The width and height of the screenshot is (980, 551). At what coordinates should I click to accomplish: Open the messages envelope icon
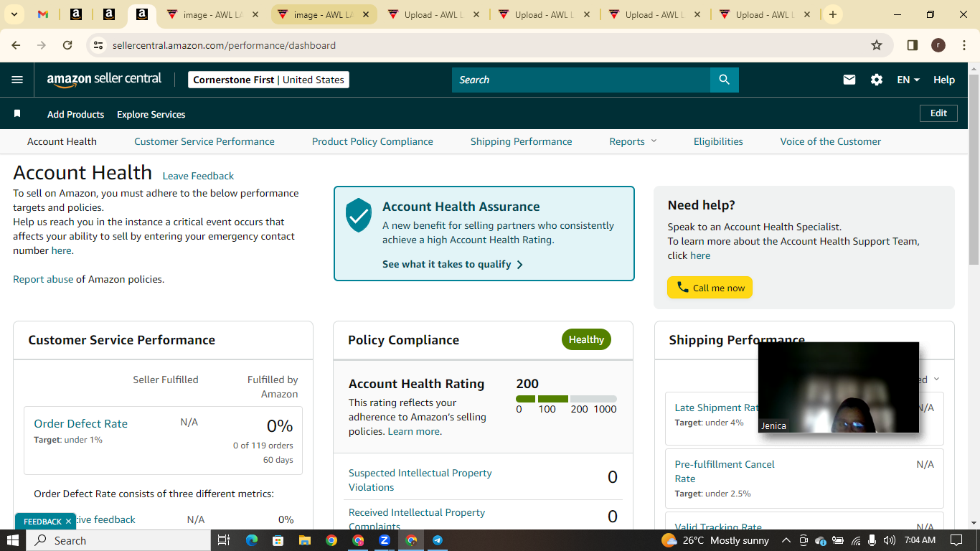pyautogui.click(x=849, y=80)
